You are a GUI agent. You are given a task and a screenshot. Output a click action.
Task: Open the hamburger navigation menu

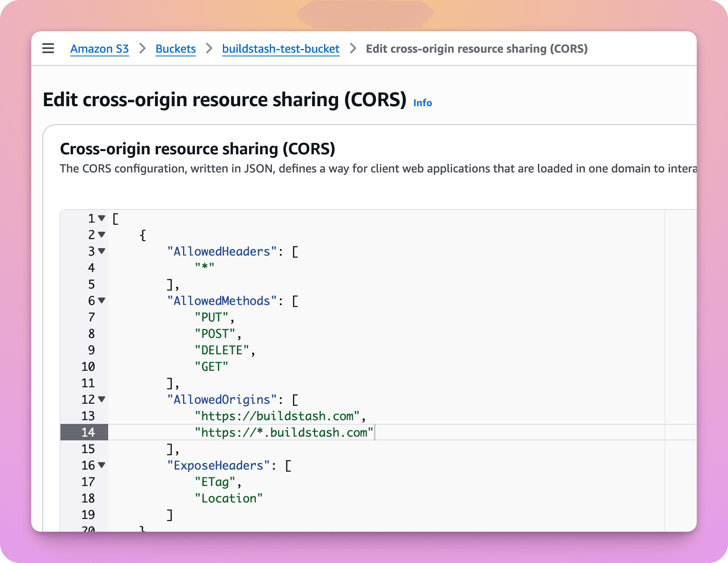tap(48, 49)
